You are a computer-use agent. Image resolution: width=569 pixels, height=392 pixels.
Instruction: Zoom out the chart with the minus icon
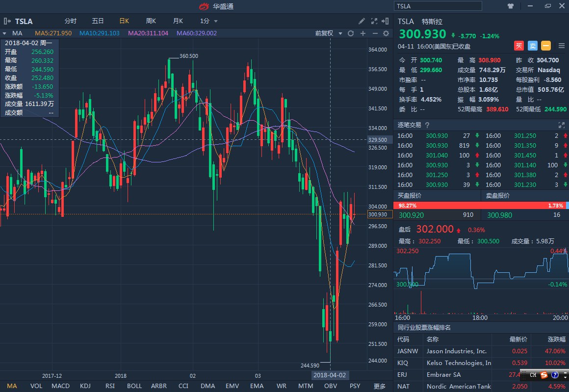[375, 33]
